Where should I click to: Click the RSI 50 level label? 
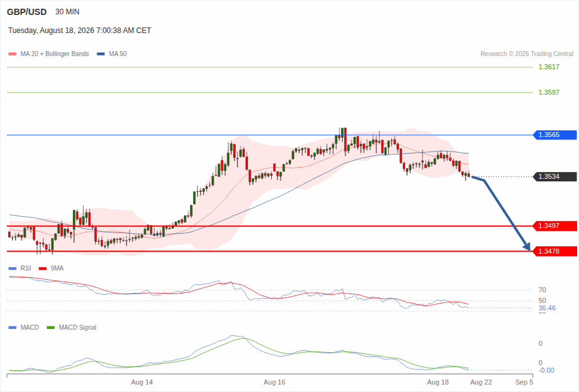pyautogui.click(x=542, y=301)
